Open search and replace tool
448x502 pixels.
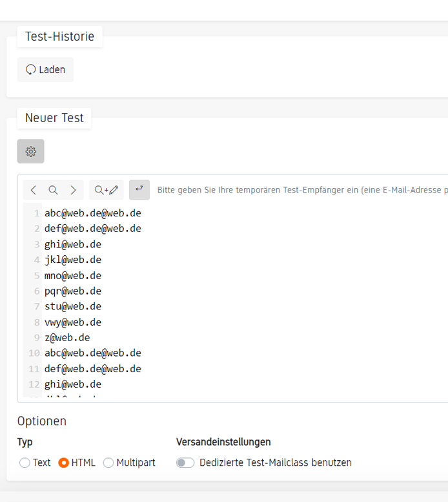[x=106, y=190]
